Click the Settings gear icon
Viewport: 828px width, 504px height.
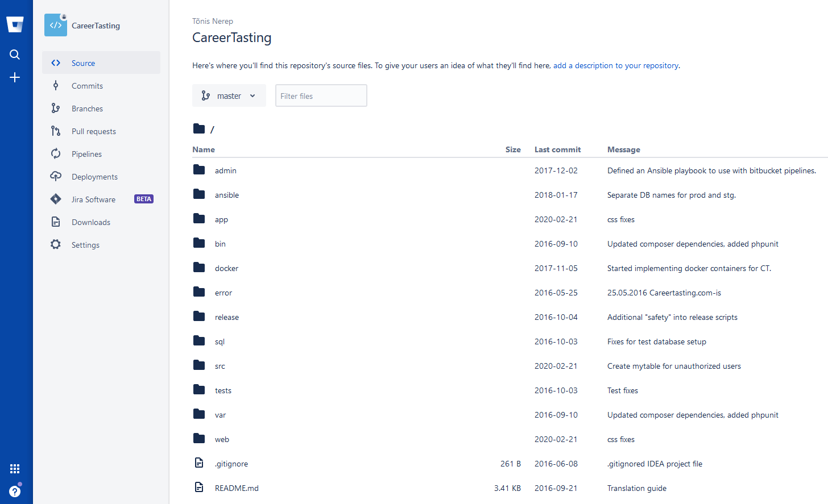[56, 244]
